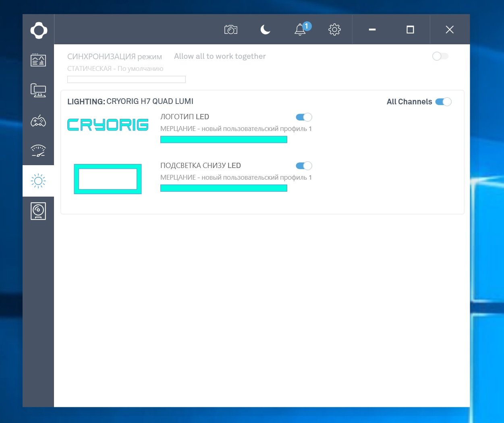Image resolution: width=504 pixels, height=423 pixels.
Task: Select the Lighting sun sidebar icon
Action: tap(38, 181)
